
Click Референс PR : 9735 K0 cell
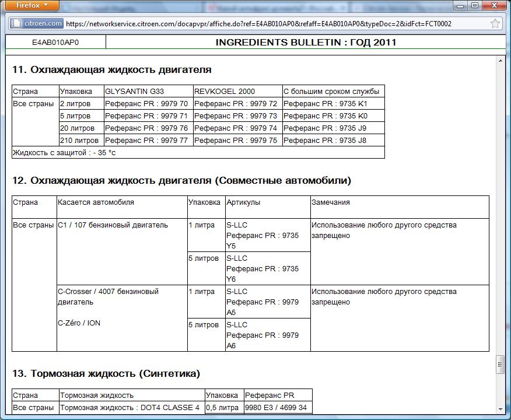334,116
